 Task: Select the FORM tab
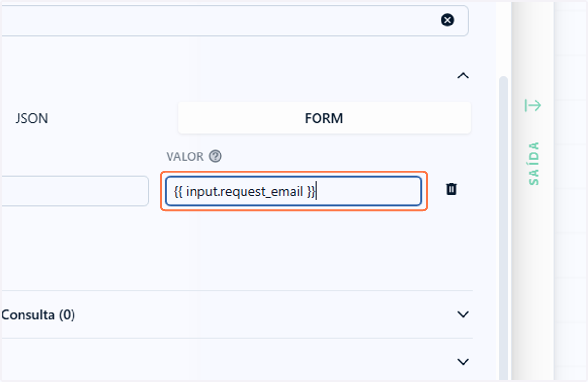[x=324, y=118]
